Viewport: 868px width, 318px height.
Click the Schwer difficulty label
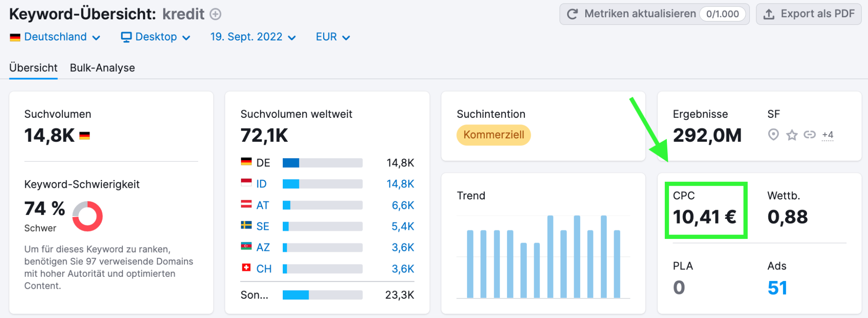(40, 228)
